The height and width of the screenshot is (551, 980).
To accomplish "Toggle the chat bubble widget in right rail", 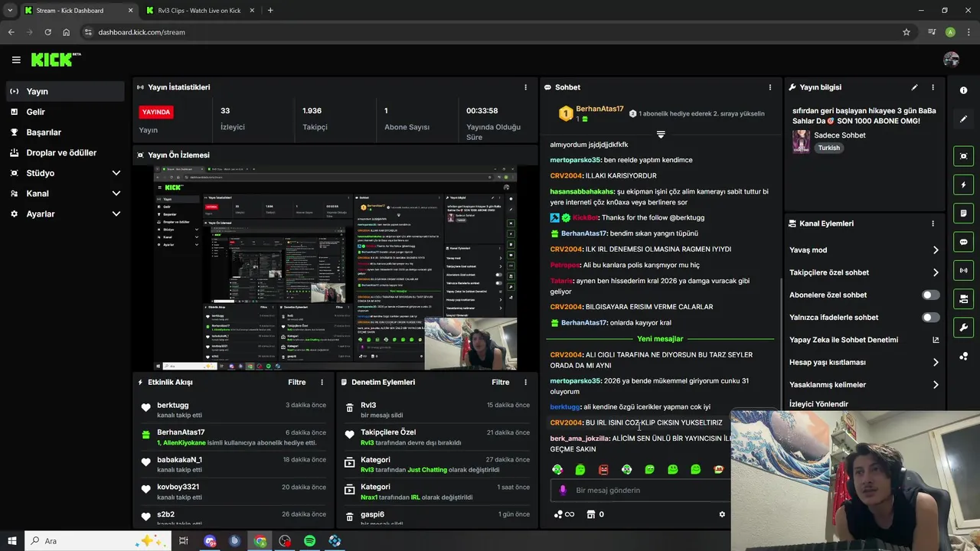I will [x=963, y=242].
